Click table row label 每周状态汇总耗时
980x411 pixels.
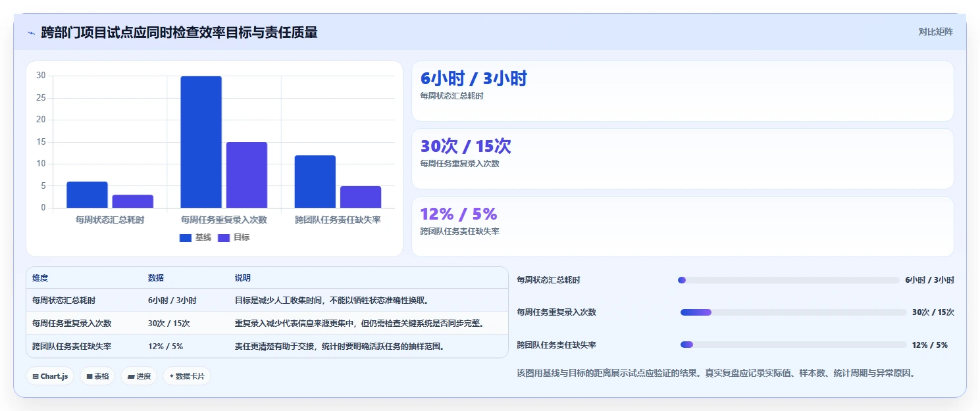point(64,301)
